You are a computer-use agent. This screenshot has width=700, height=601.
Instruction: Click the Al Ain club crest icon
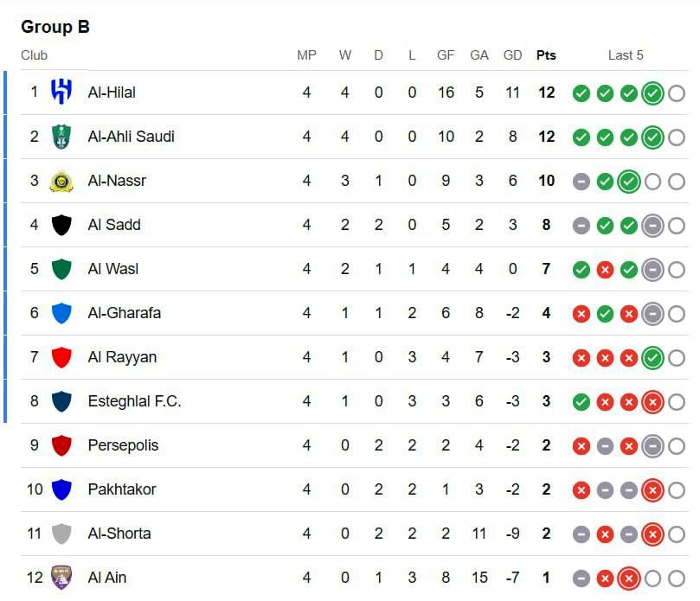point(61,577)
